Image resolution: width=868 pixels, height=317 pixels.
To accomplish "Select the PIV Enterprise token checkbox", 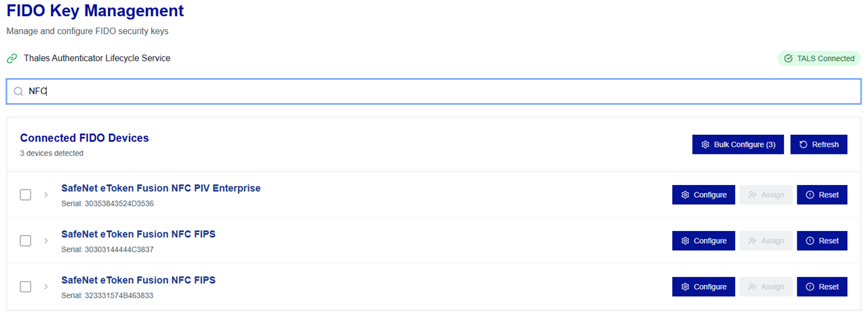I will (26, 195).
